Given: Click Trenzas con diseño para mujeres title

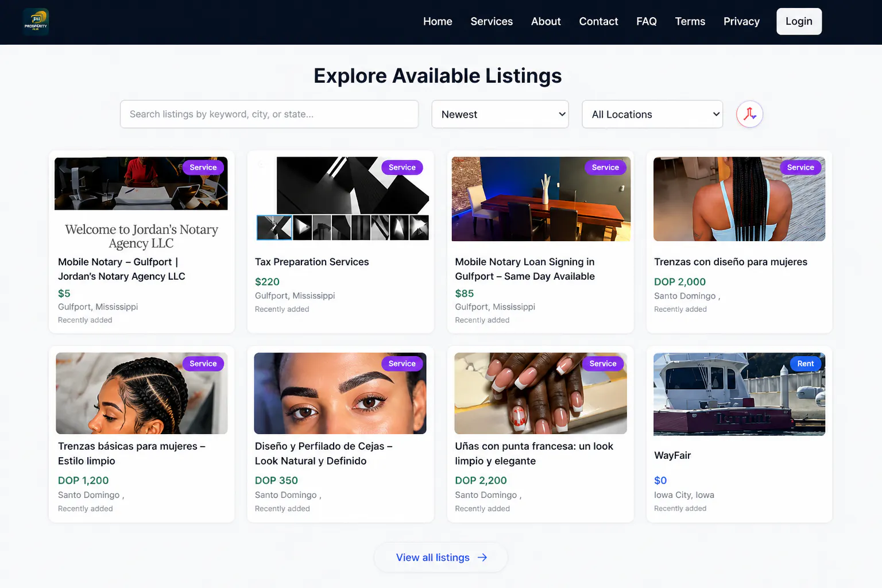Looking at the screenshot, I should (730, 262).
